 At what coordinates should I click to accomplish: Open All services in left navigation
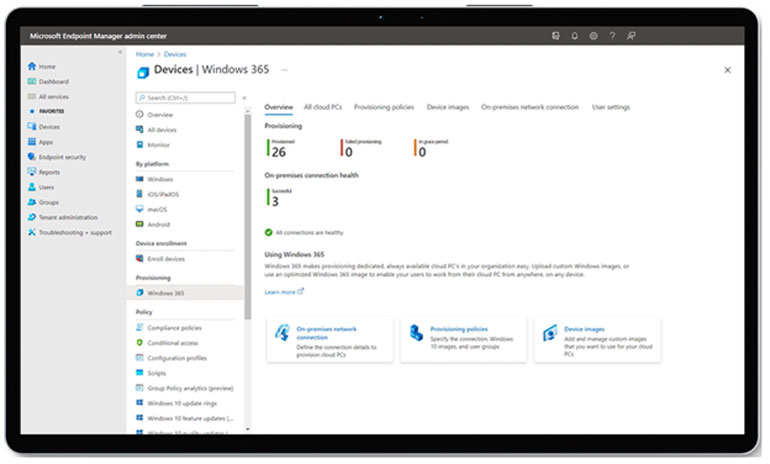(x=48, y=97)
